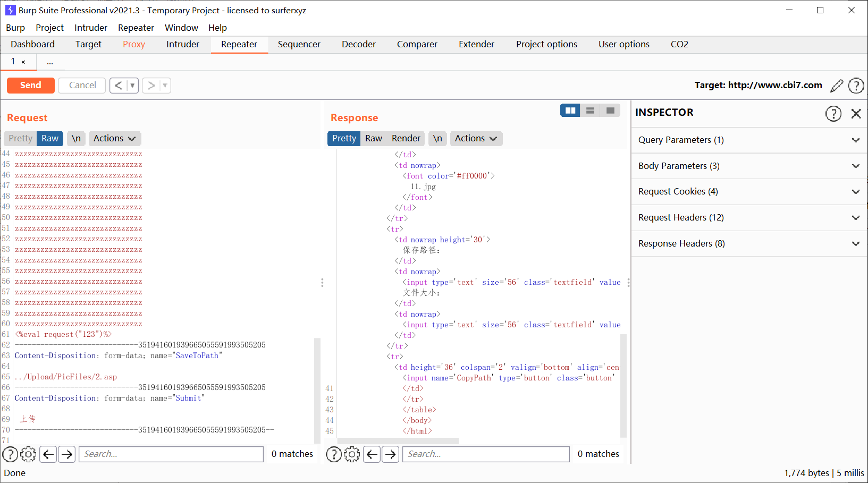Go back to previous request in history
868x483 pixels.
click(x=119, y=86)
